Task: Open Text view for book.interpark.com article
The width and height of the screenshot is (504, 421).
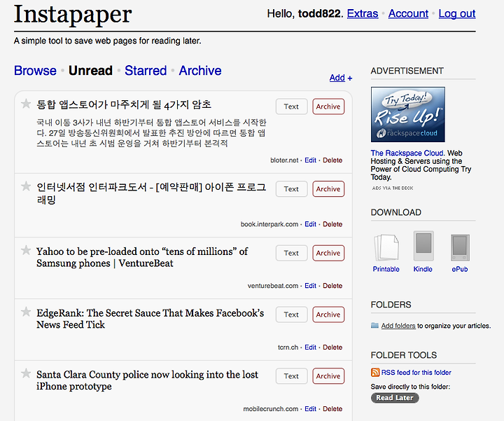Action: tap(291, 189)
